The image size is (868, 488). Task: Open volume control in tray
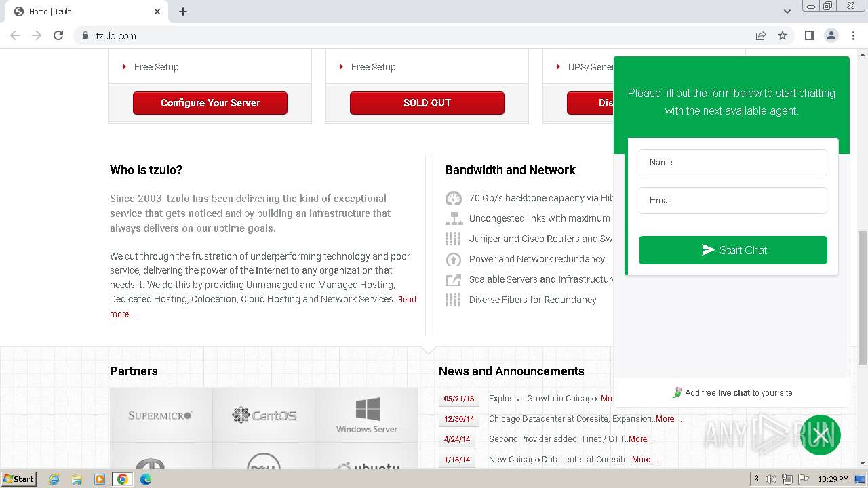[771, 479]
